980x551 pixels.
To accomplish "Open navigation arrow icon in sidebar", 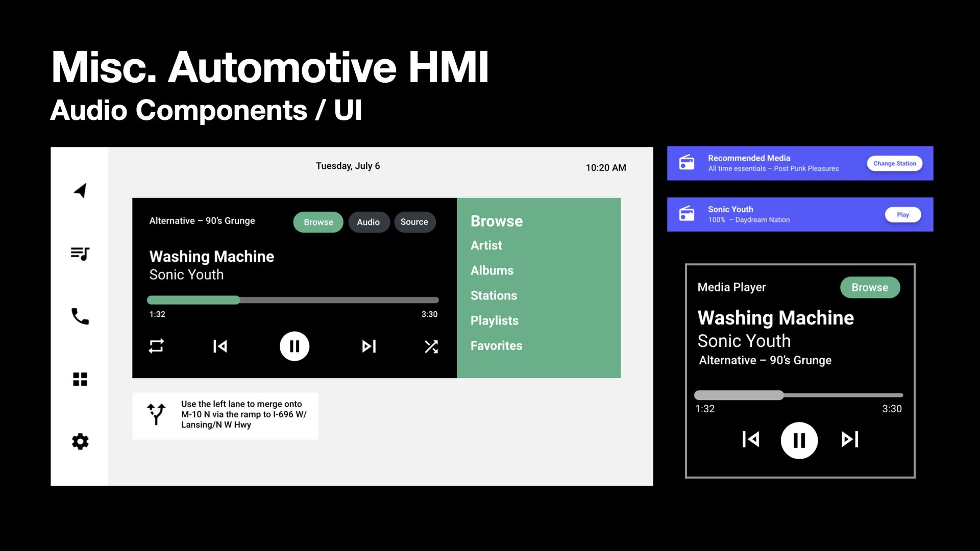I will click(x=80, y=191).
